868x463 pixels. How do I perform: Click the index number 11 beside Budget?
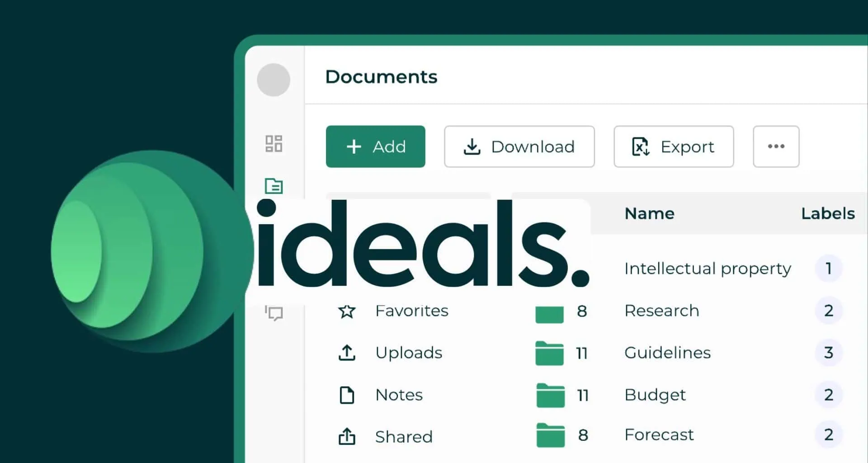pos(583,396)
